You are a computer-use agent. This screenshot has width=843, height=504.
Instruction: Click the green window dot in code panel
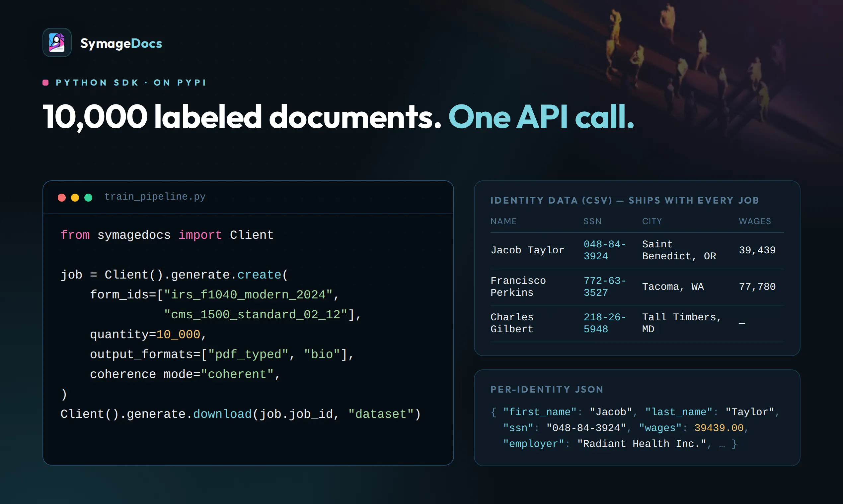(x=88, y=197)
